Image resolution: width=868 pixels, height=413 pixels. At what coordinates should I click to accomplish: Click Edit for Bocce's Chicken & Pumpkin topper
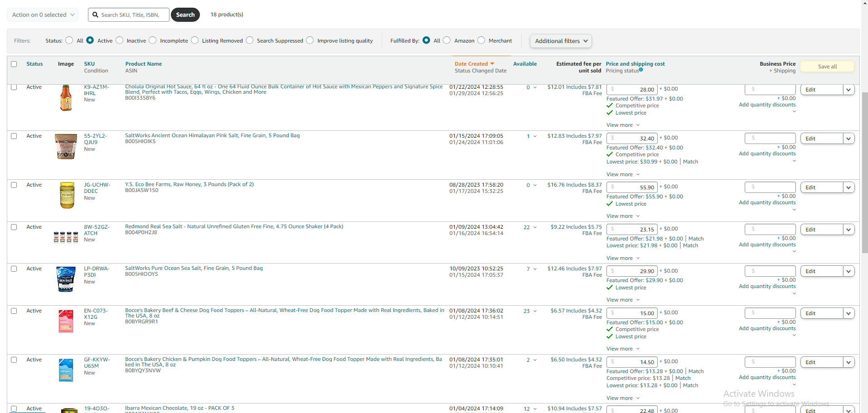click(822, 362)
